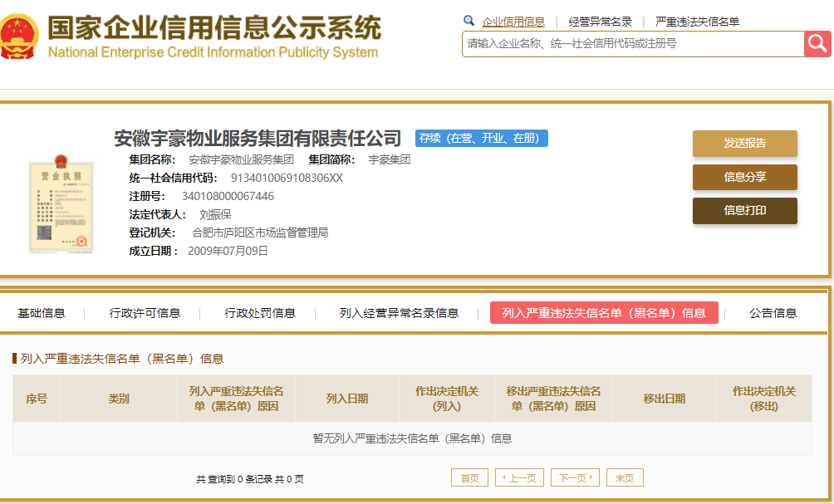Select the 列入严重违法失信名单（黑名单）信息 tab

pos(604,312)
